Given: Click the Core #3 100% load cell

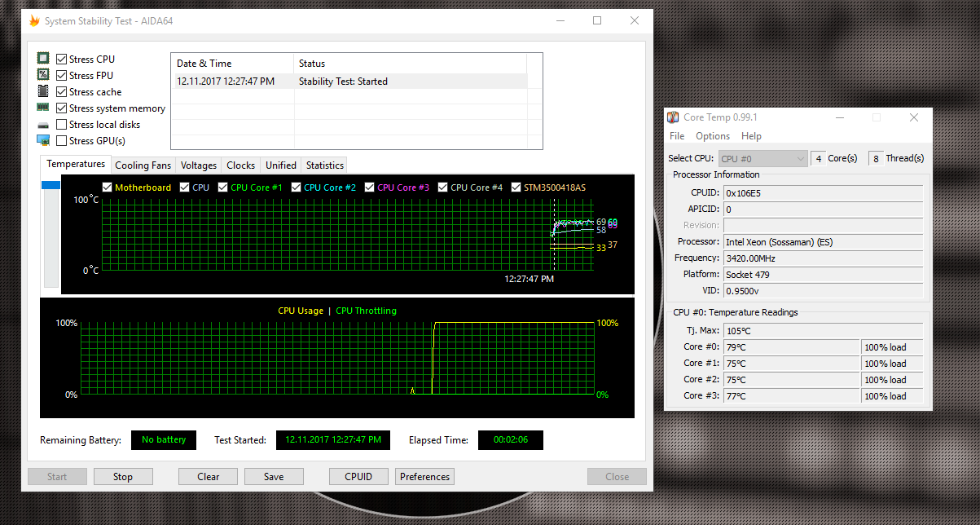Looking at the screenshot, I should coord(892,396).
